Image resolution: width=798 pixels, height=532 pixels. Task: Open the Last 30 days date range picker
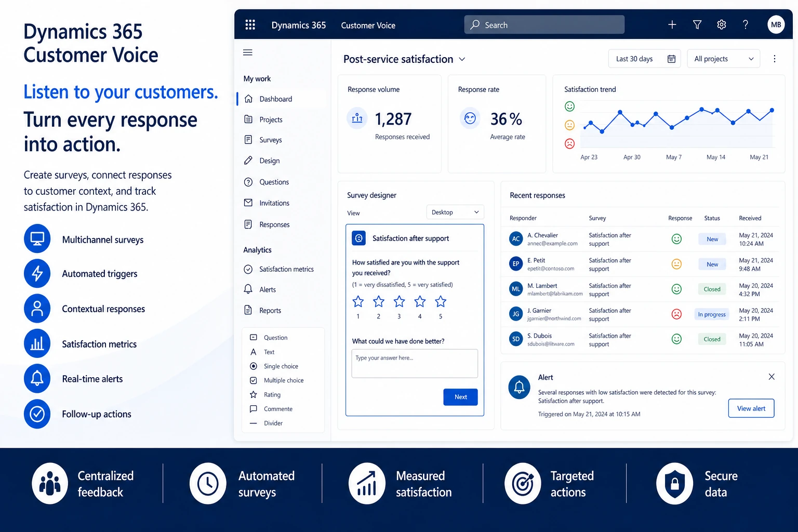click(x=644, y=59)
